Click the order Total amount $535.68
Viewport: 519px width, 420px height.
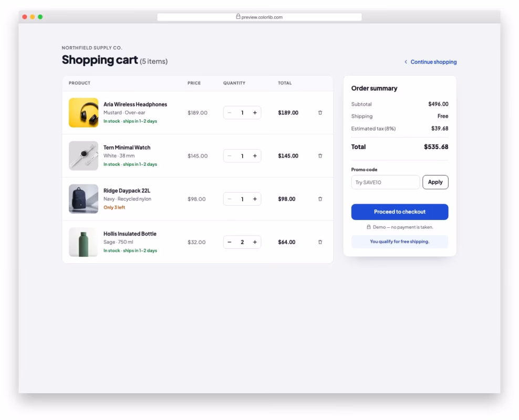[436, 147]
